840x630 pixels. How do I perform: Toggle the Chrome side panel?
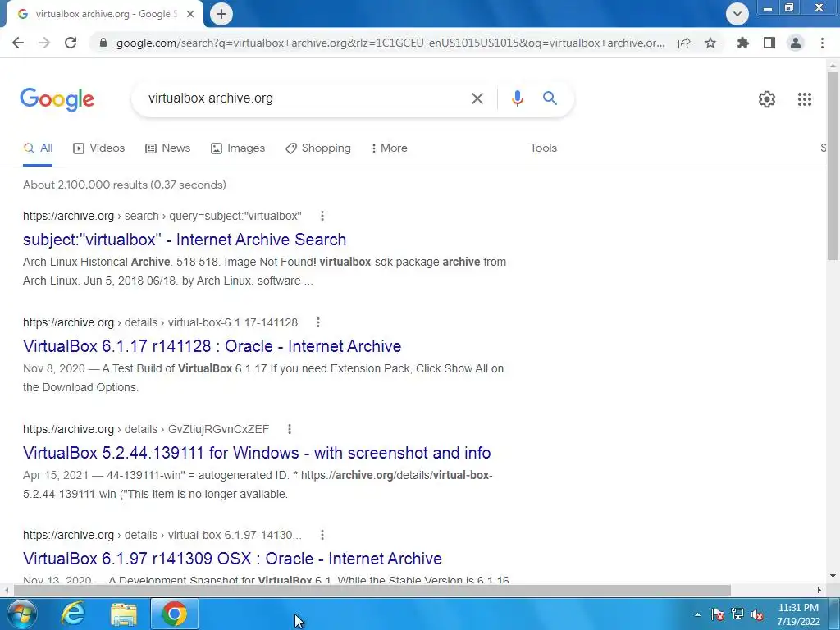769,43
